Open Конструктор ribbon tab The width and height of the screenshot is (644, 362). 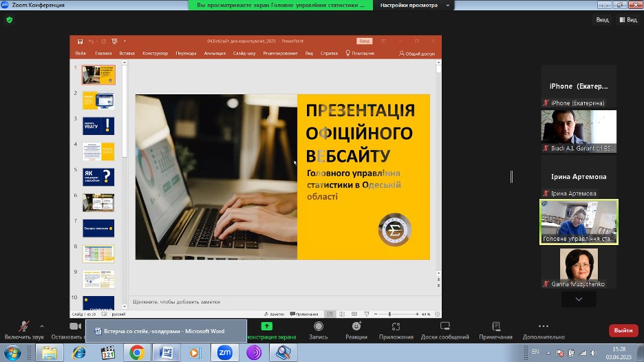pyautogui.click(x=155, y=54)
